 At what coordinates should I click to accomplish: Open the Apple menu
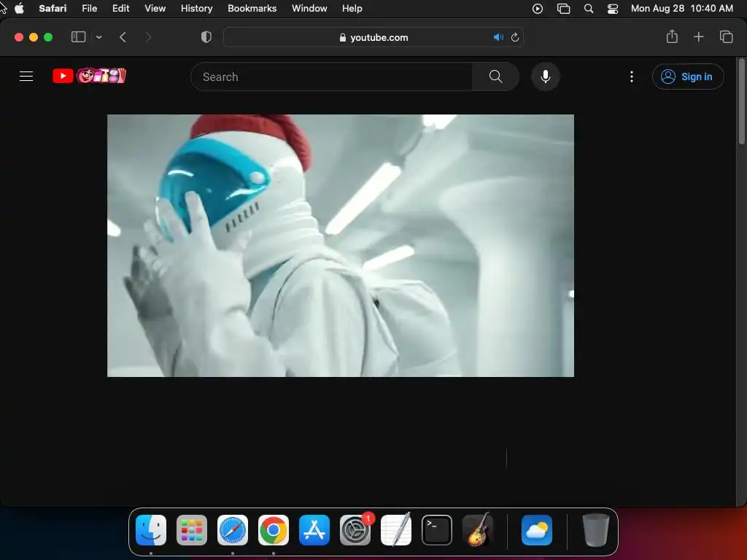click(x=19, y=9)
